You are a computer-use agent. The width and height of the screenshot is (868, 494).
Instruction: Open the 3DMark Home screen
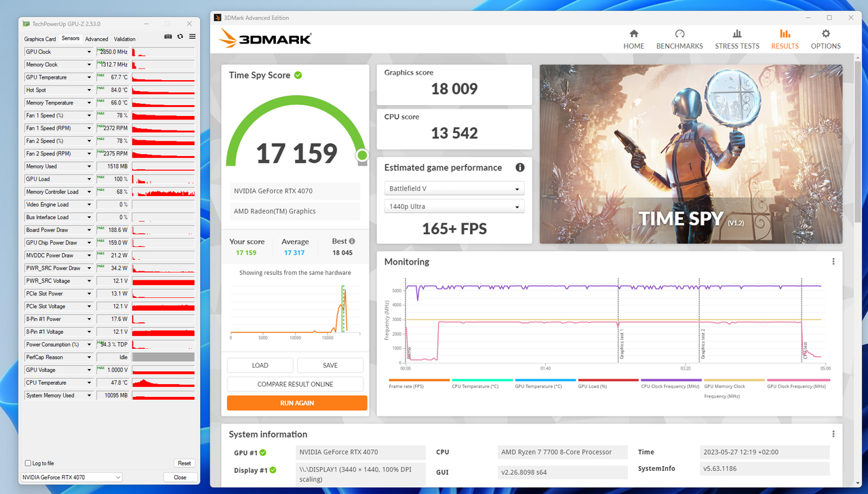click(633, 38)
